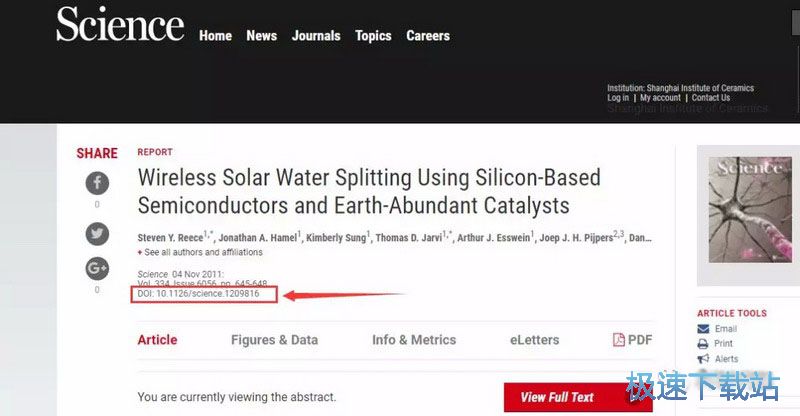Image resolution: width=800 pixels, height=416 pixels.
Task: Click the Alerts megaphone icon
Action: tap(703, 359)
